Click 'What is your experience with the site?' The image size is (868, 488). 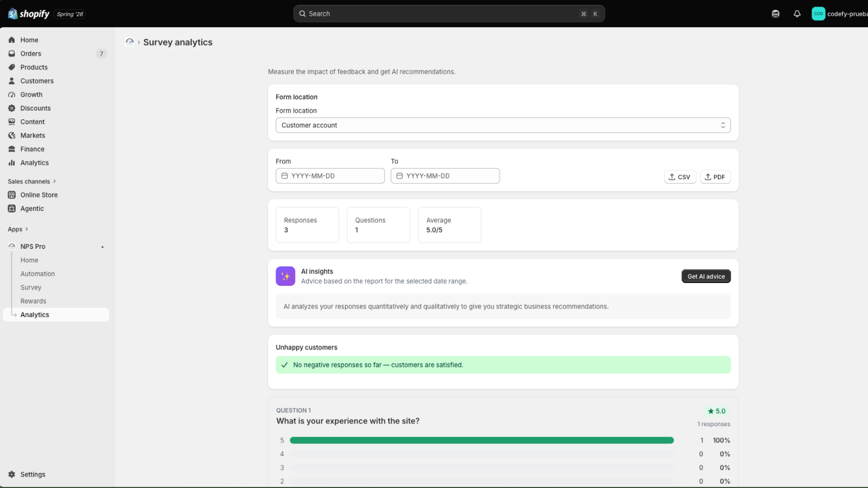(348, 421)
